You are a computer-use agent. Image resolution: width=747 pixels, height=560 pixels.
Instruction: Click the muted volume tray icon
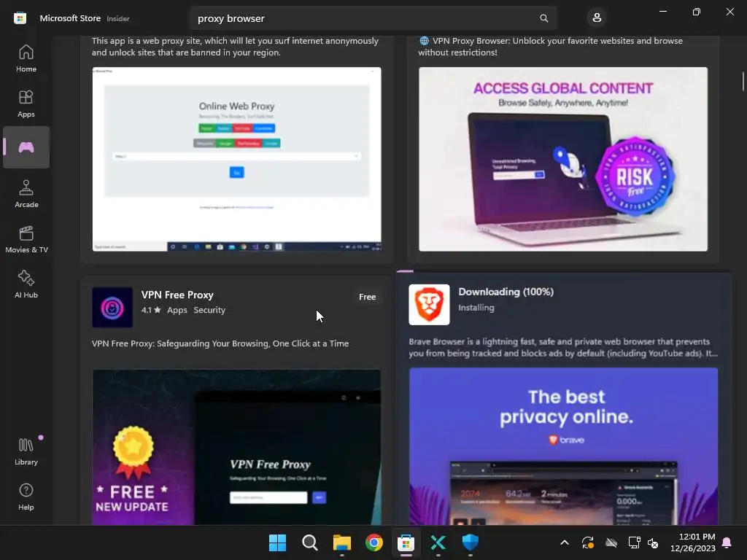(653, 542)
